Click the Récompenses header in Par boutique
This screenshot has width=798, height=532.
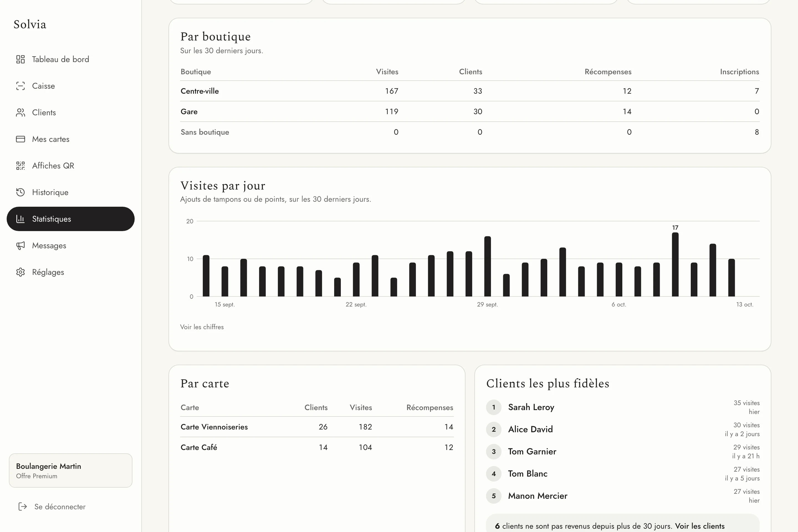608,71
